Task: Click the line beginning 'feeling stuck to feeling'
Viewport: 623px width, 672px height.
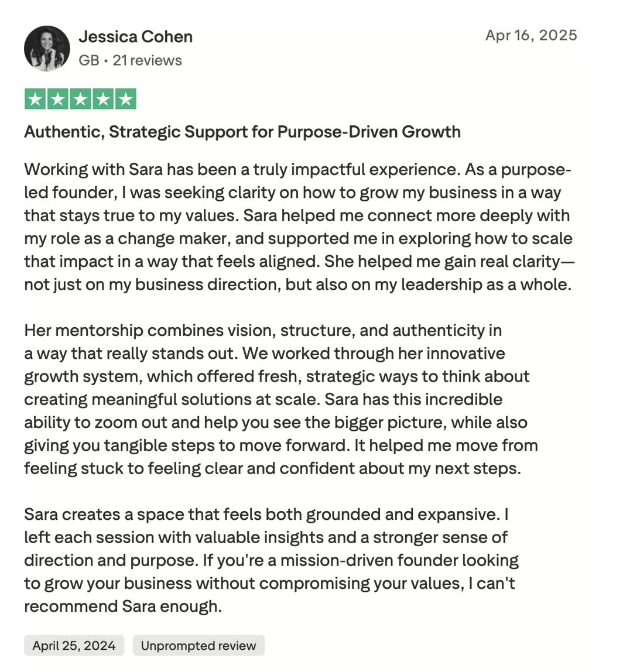Action: [x=273, y=468]
